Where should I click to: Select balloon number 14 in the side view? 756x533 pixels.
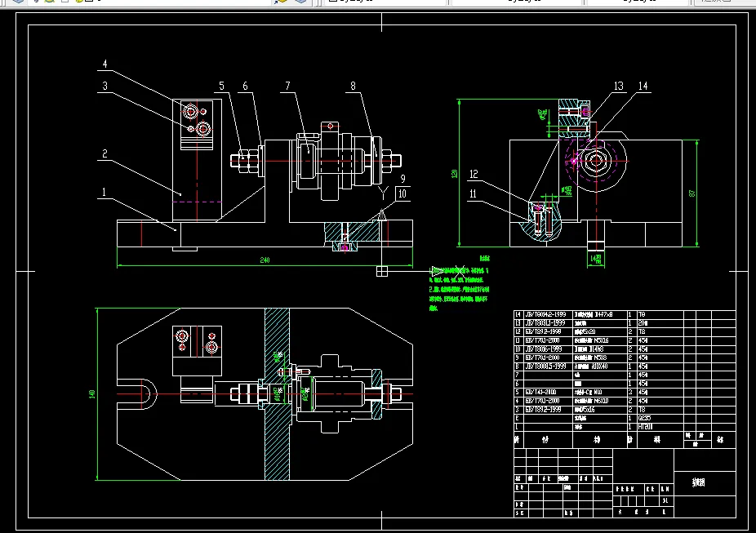tap(643, 87)
